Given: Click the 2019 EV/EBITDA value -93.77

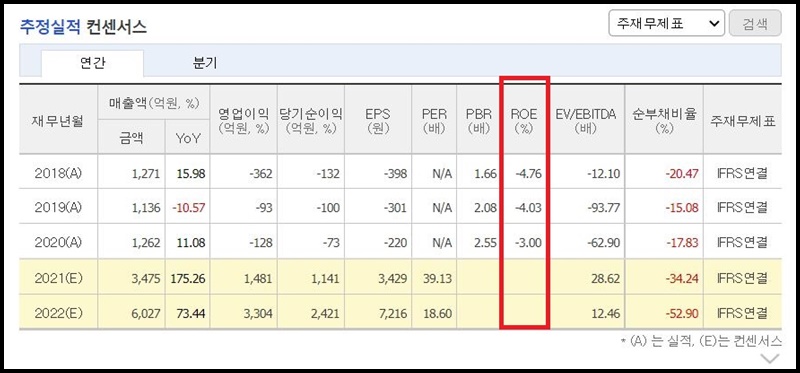Looking at the screenshot, I should [x=604, y=208].
